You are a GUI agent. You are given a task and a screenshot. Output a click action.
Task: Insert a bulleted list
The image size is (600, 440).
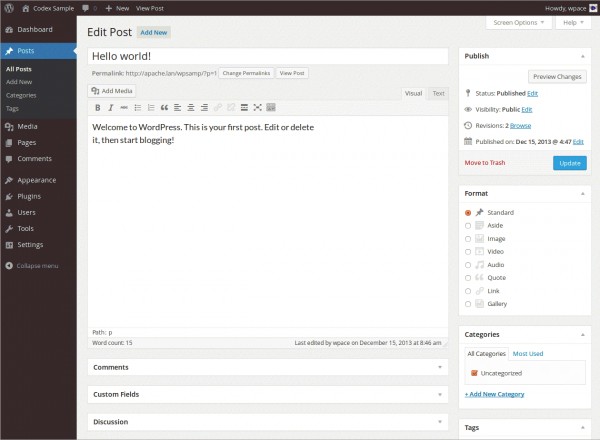pyautogui.click(x=137, y=108)
